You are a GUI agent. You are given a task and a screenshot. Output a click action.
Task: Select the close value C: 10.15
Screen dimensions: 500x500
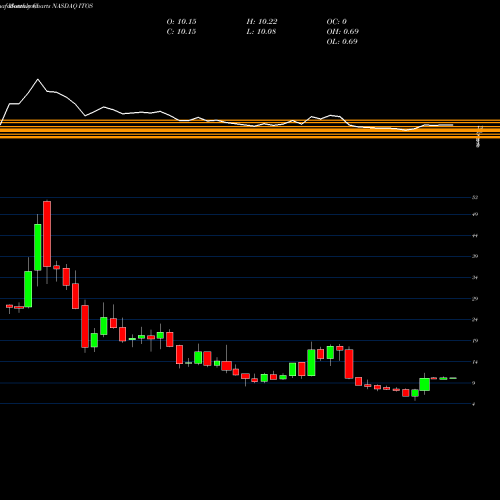[181, 31]
